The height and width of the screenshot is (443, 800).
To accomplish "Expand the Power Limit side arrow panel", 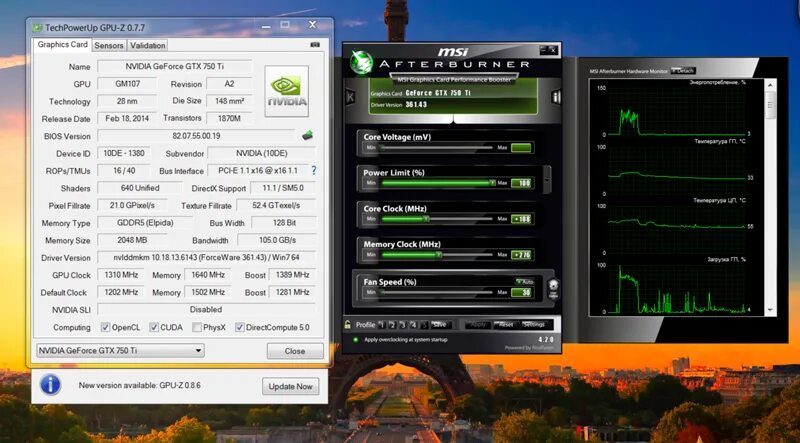I will [x=547, y=180].
